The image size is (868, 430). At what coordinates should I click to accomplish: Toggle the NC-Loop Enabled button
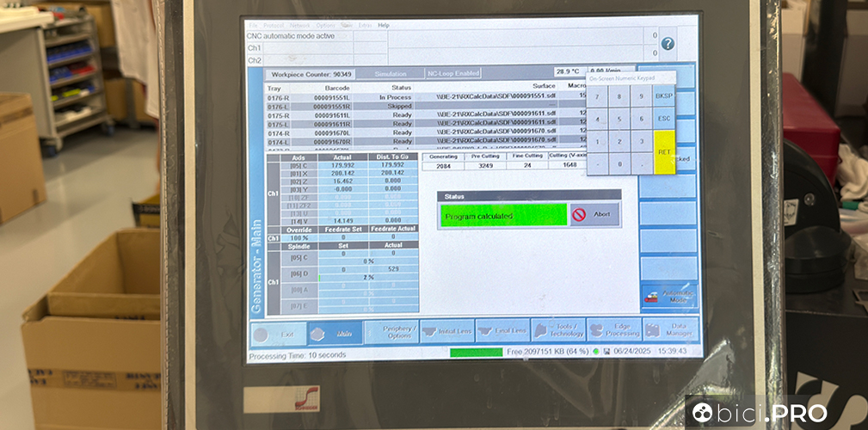click(x=454, y=74)
